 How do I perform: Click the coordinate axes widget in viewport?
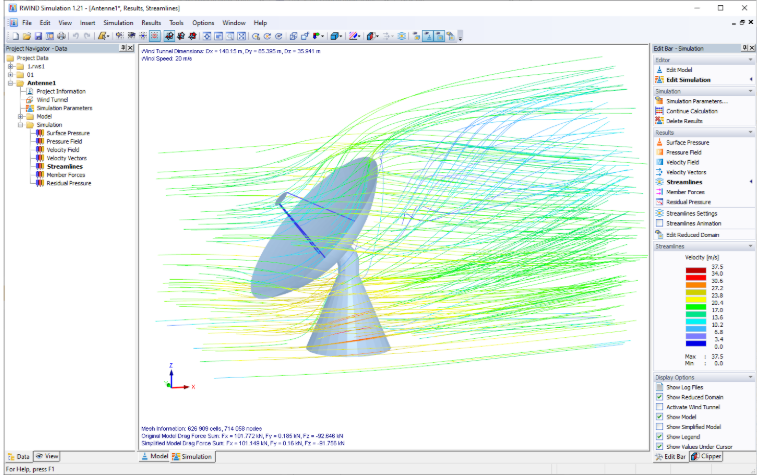point(178,378)
